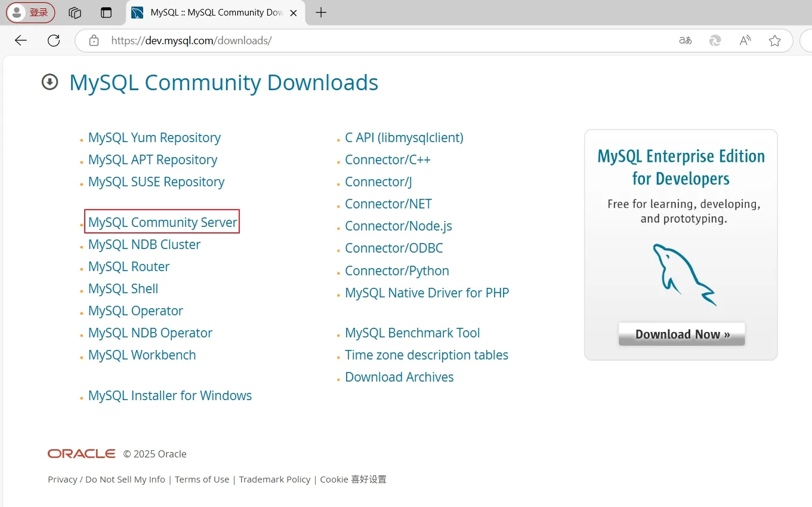Open MySQL Community Server link
812x507 pixels.
click(x=163, y=222)
